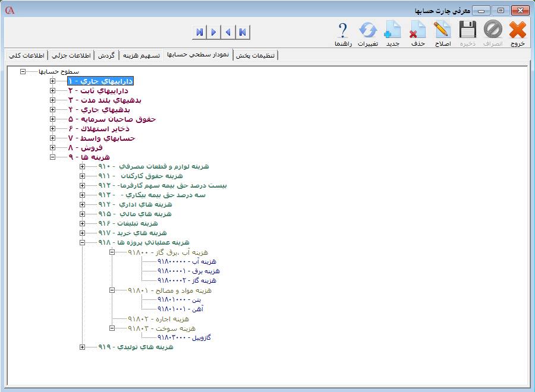Expand the فروش - ۸ tree node

click(53, 148)
